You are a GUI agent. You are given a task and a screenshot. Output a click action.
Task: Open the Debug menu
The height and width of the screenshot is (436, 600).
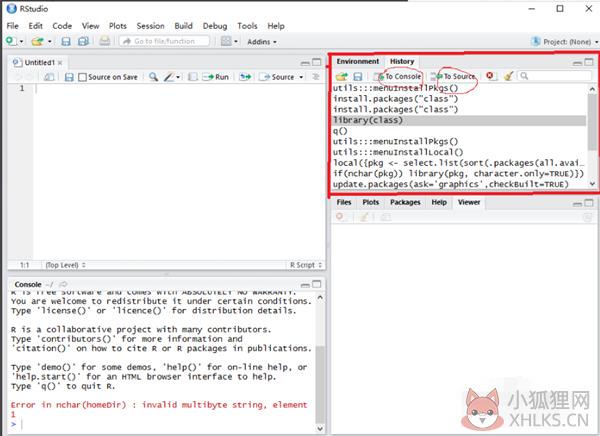click(215, 26)
